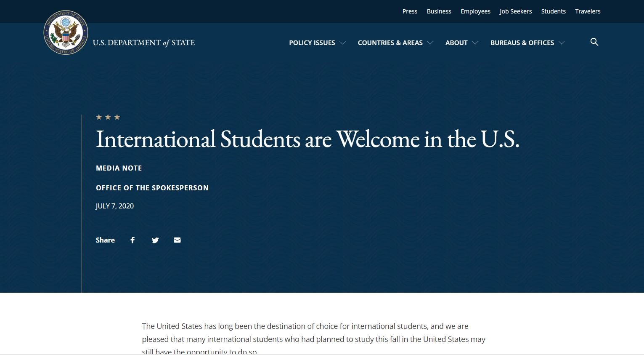Open the Countries & Areas menu
The height and width of the screenshot is (355, 644).
coord(390,43)
